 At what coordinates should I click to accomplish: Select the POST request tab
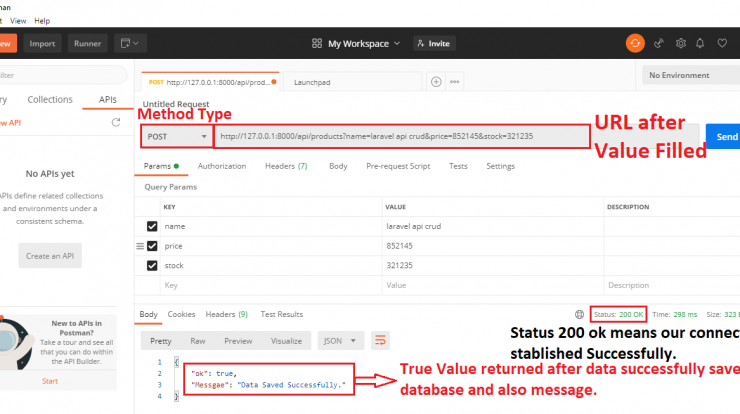click(211, 82)
